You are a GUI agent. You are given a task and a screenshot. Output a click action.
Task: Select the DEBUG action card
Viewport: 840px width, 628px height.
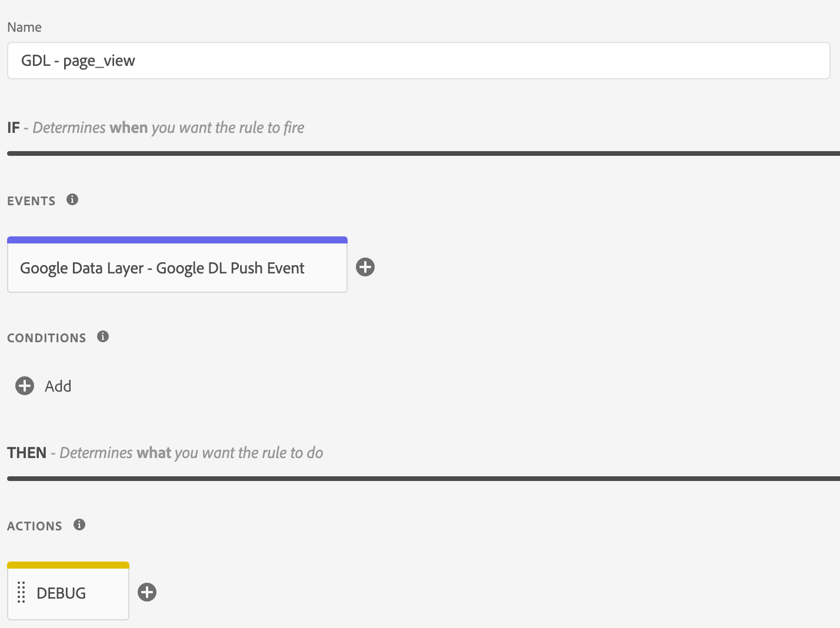click(68, 593)
